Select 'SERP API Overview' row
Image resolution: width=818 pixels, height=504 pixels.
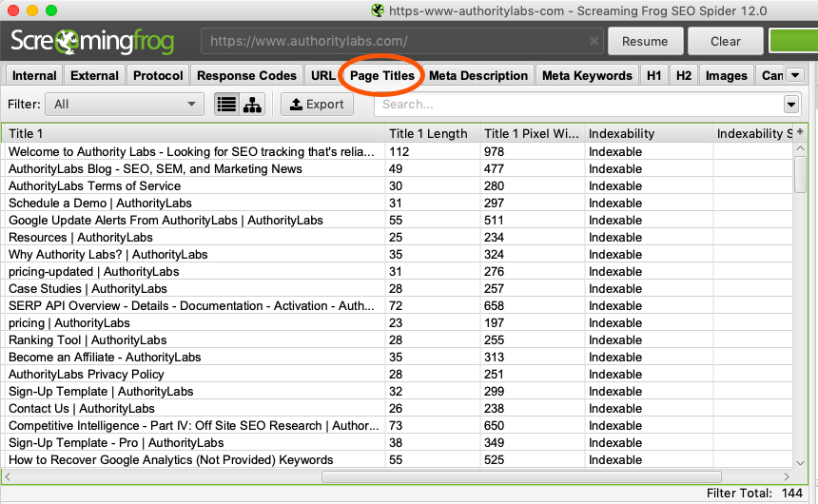[x=398, y=306]
